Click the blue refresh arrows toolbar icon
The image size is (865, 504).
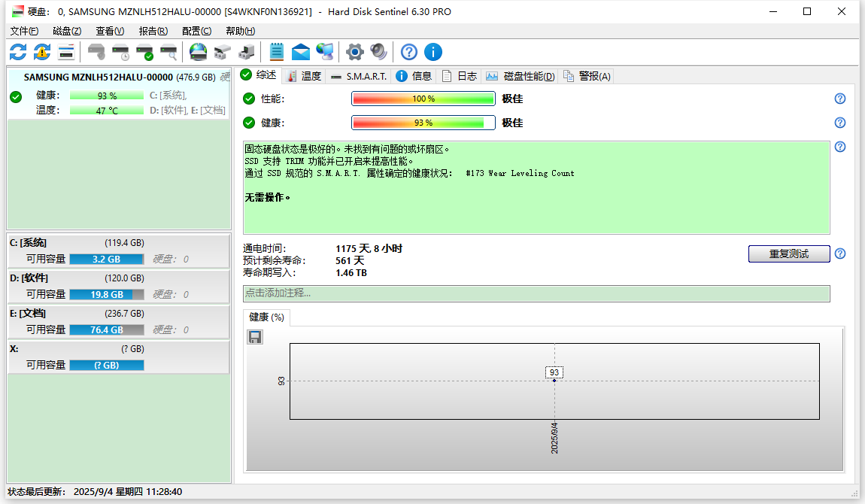[18, 52]
